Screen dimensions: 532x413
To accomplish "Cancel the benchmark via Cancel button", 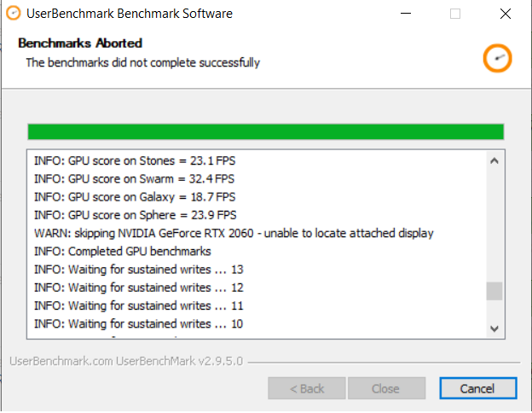I will click(x=478, y=388).
